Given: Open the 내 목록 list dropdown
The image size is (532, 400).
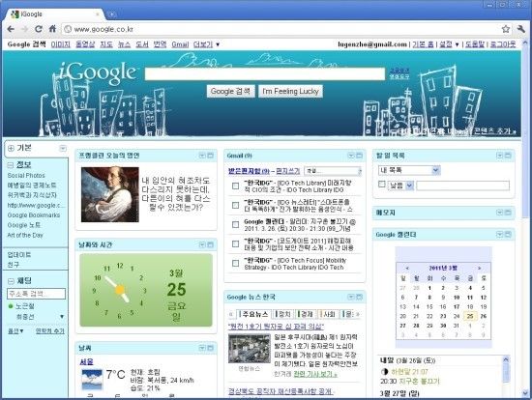Looking at the screenshot, I should (409, 170).
